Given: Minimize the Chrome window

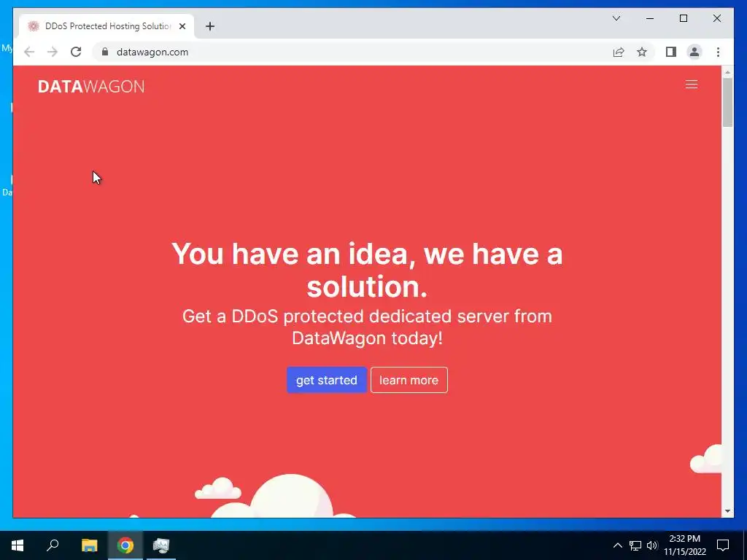Looking at the screenshot, I should (x=650, y=18).
